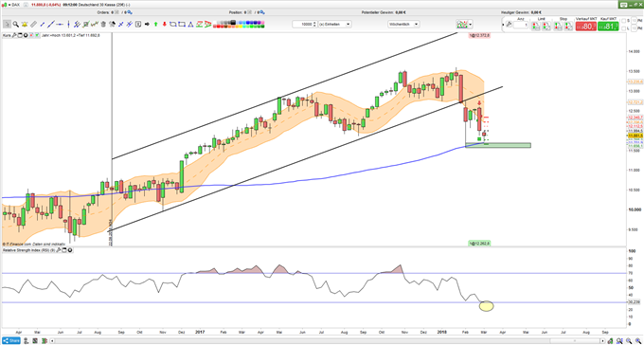Open the Einheiten units dropdown
The height and width of the screenshot is (345, 644).
(335, 25)
